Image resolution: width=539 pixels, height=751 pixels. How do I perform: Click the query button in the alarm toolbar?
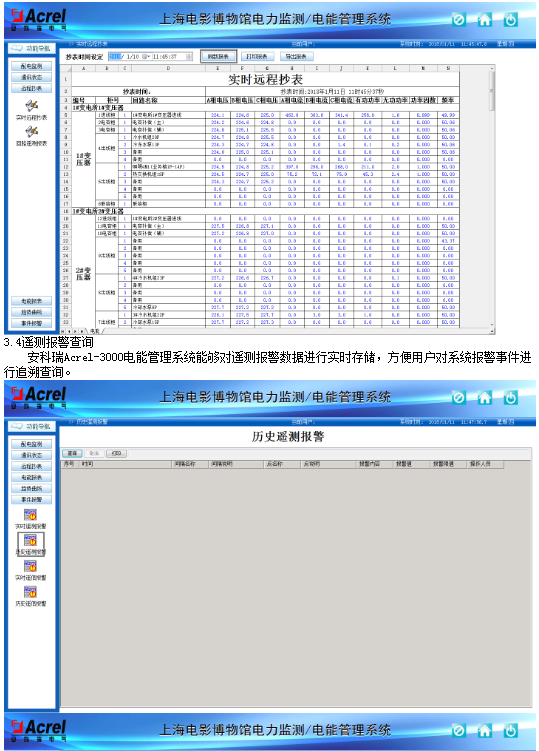pos(72,453)
